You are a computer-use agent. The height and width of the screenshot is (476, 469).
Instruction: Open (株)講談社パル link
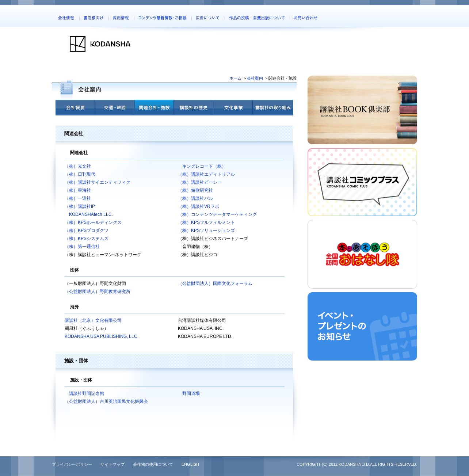point(195,198)
